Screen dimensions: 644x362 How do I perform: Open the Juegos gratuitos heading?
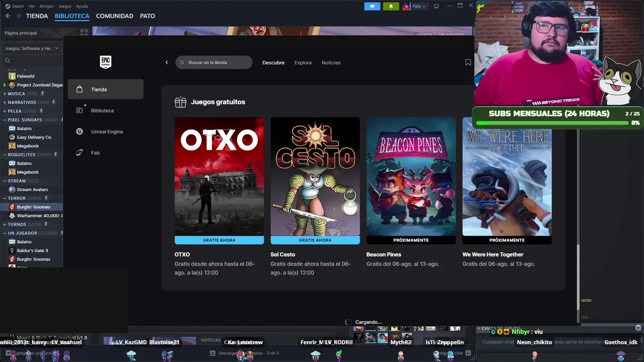tap(218, 102)
